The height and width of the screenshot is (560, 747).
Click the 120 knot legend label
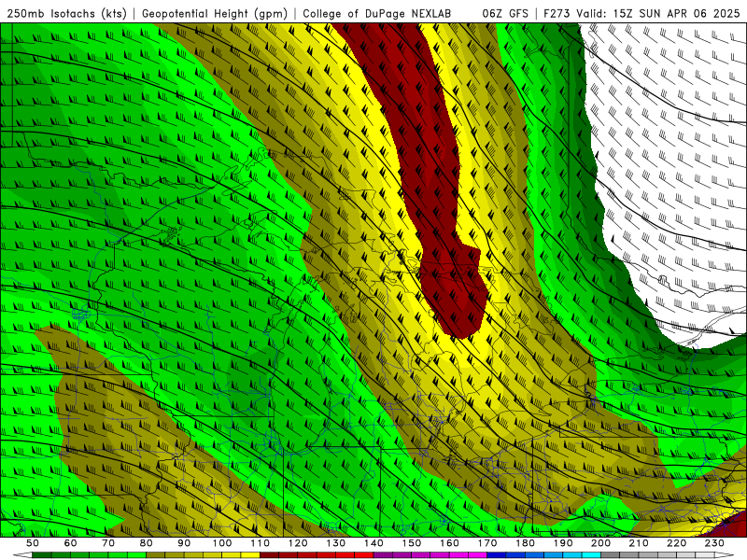point(298,543)
